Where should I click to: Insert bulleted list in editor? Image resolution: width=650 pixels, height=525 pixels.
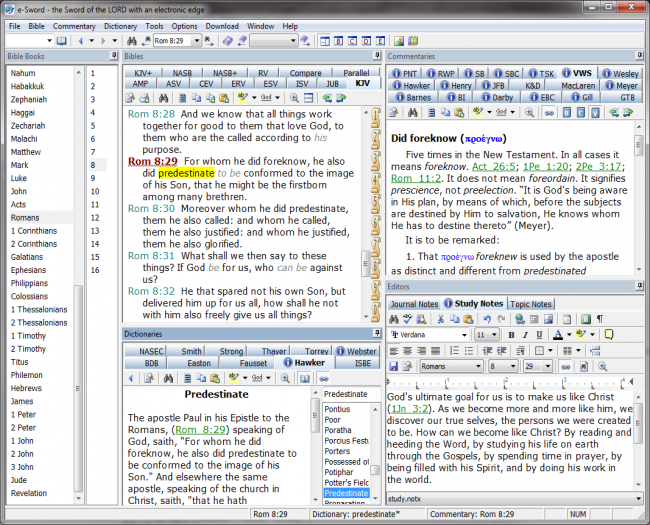pyautogui.click(x=468, y=351)
